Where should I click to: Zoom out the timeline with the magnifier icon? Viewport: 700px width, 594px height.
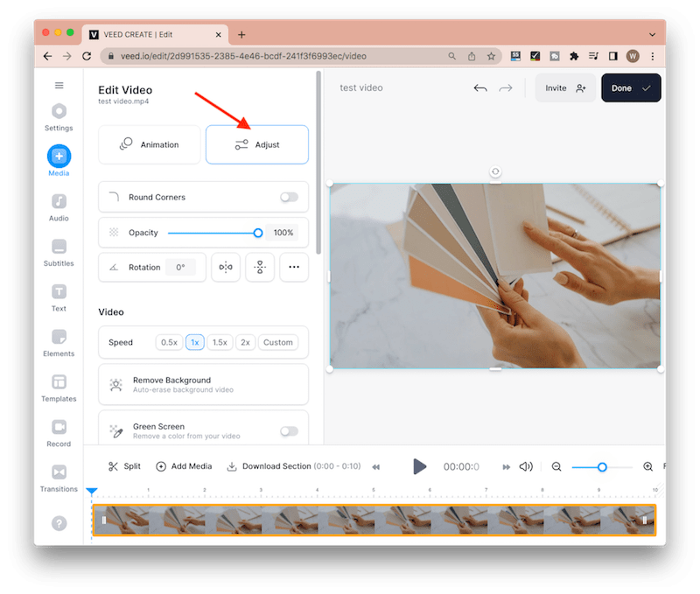tap(556, 466)
